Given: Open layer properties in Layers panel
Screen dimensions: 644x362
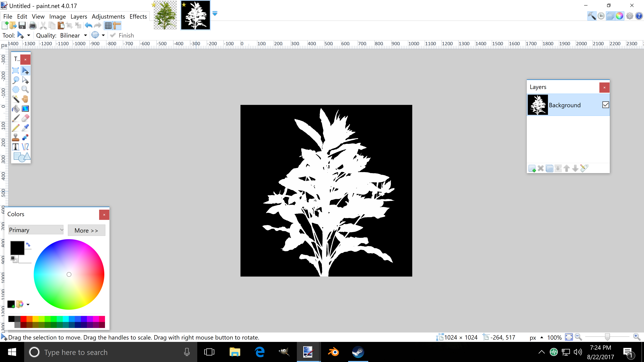Looking at the screenshot, I should pos(584,168).
